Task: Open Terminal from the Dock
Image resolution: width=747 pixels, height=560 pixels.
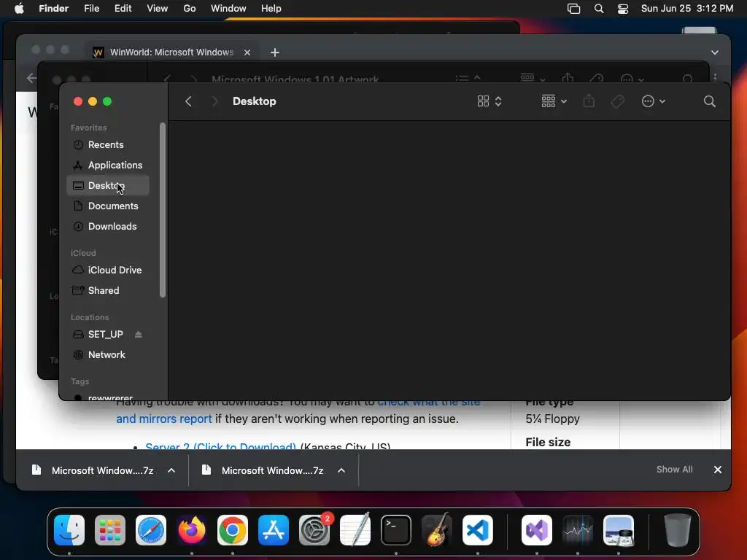Action: 396,530
